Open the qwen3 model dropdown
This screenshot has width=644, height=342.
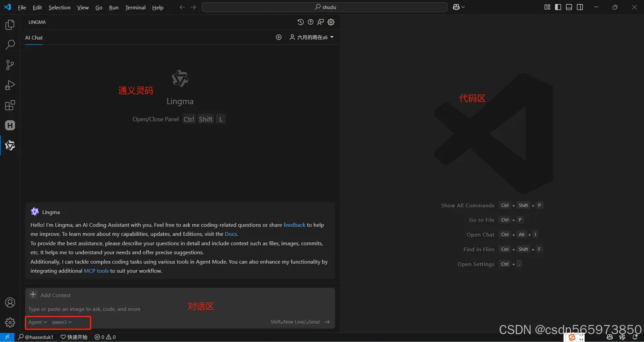[x=62, y=322]
